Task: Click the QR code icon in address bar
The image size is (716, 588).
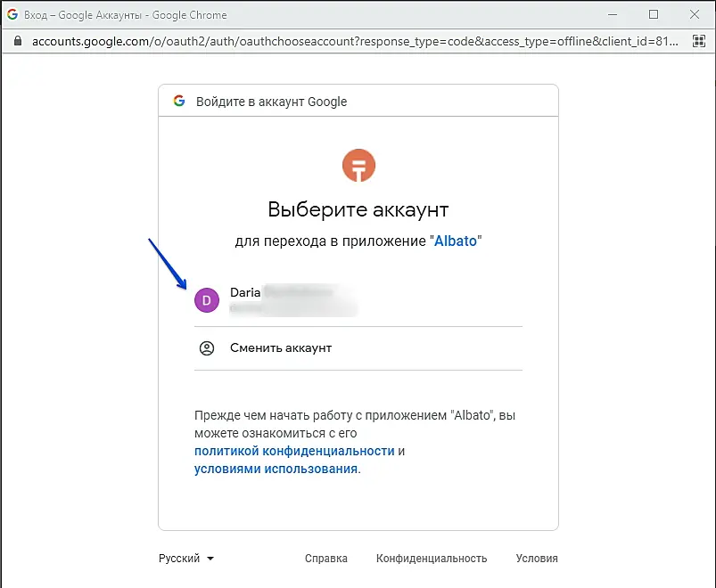Action: 699,41
